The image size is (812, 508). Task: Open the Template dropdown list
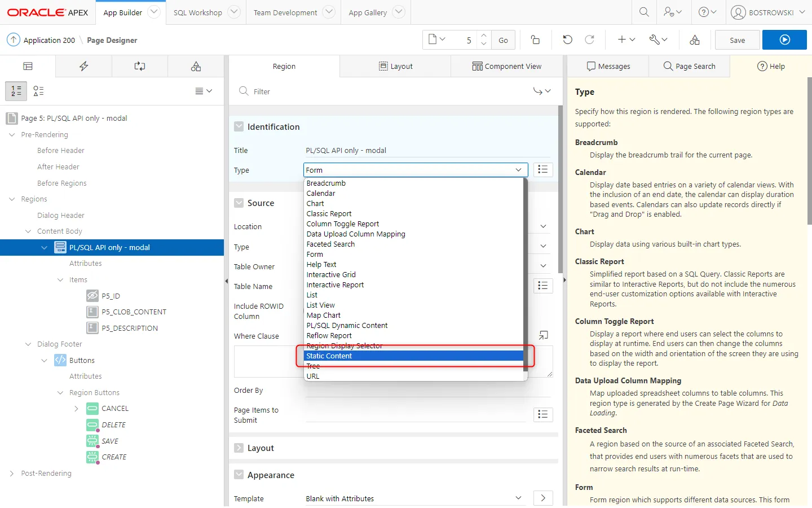[518, 498]
